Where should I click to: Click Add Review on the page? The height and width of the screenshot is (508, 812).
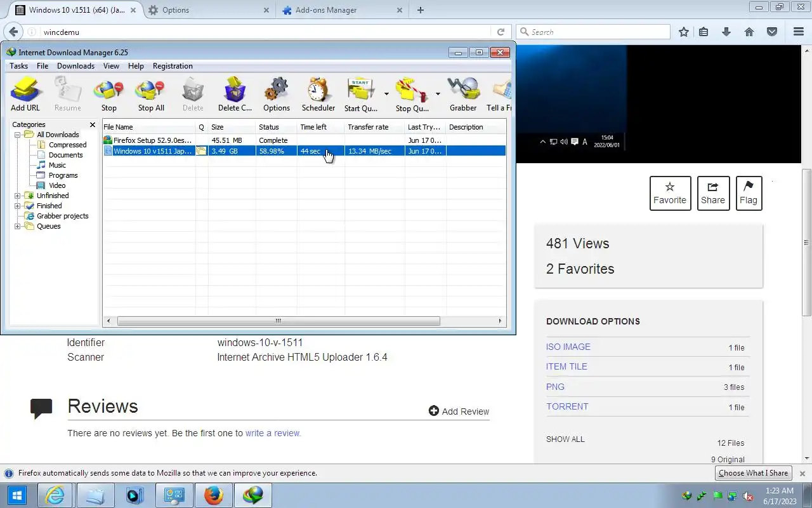point(459,411)
